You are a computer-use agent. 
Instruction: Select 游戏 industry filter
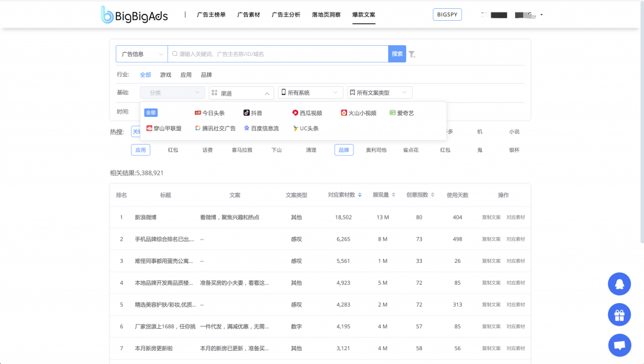coord(165,75)
